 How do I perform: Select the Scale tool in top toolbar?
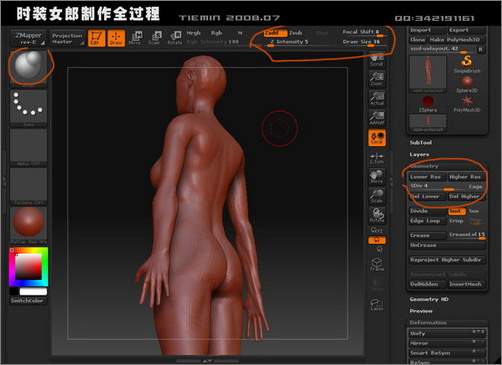click(155, 38)
